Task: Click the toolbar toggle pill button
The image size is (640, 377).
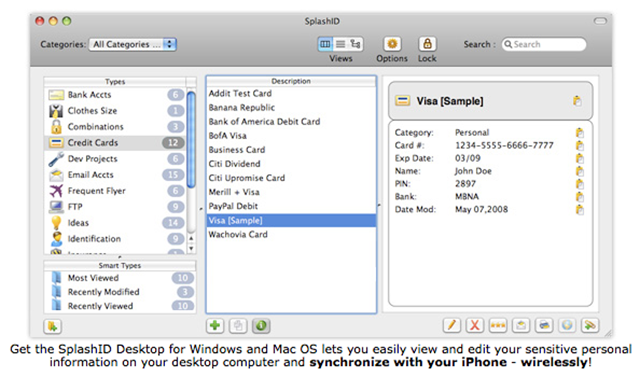Action: [600, 21]
